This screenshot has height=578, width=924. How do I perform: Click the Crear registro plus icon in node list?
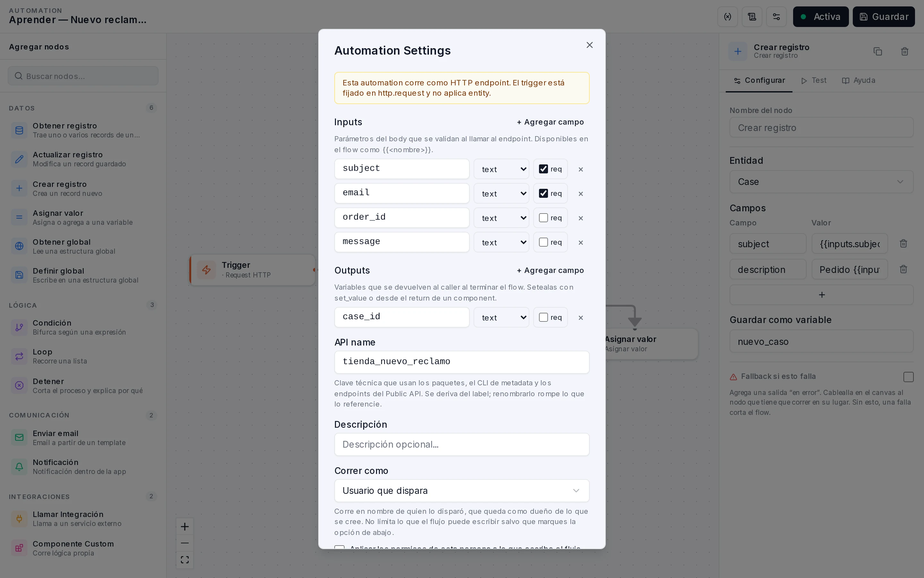pos(19,188)
